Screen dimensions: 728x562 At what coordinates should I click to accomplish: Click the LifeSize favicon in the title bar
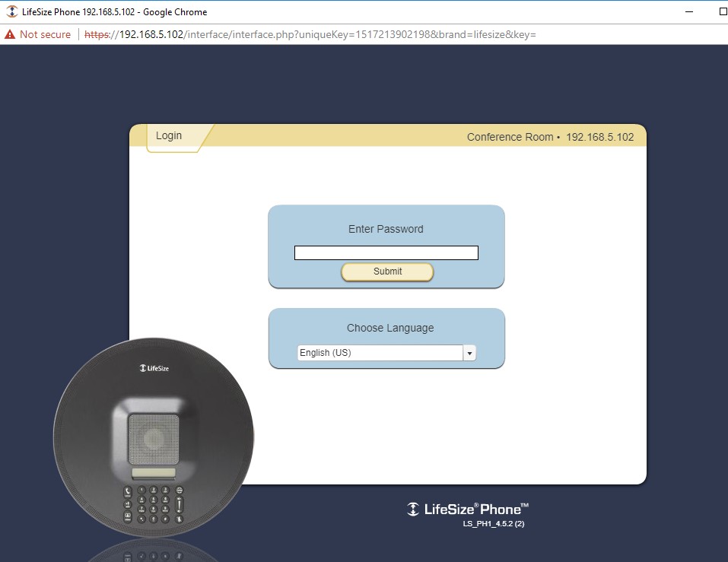point(11,11)
